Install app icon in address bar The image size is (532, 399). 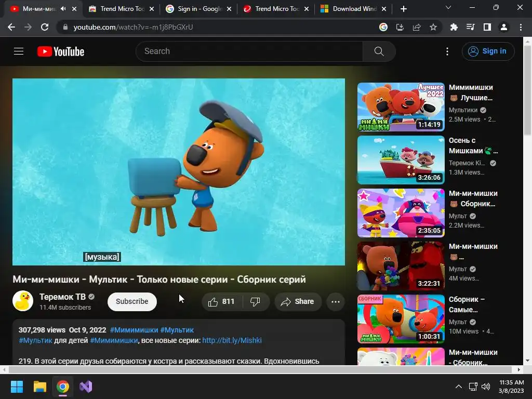[x=400, y=27]
